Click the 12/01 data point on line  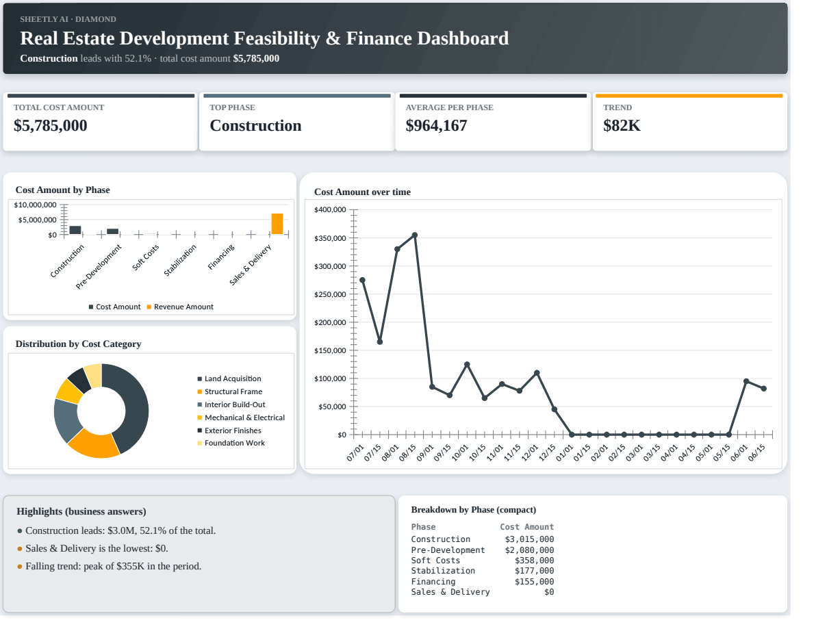(x=537, y=373)
